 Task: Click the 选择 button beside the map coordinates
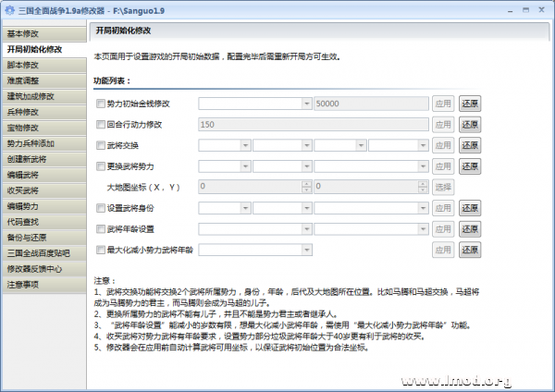444,187
